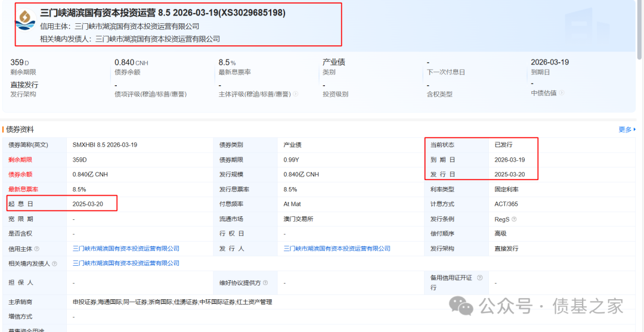Click the vertical scrollbar at the right edge
The width and height of the screenshot is (644, 332).
[x=640, y=29]
